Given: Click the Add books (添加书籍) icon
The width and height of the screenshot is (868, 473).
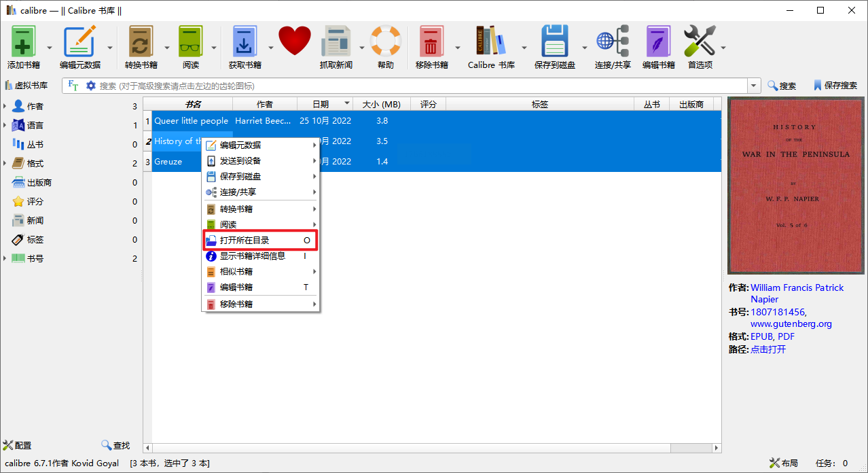Looking at the screenshot, I should pos(23,42).
